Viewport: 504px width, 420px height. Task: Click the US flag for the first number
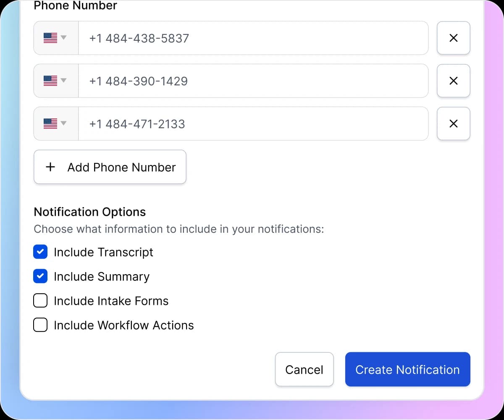click(51, 38)
